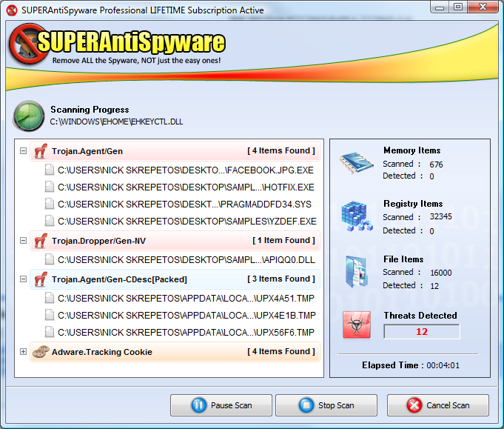This screenshot has height=429, width=504.
Task: Click the Trojan.Agent/Gen horse icon
Action: click(x=41, y=151)
